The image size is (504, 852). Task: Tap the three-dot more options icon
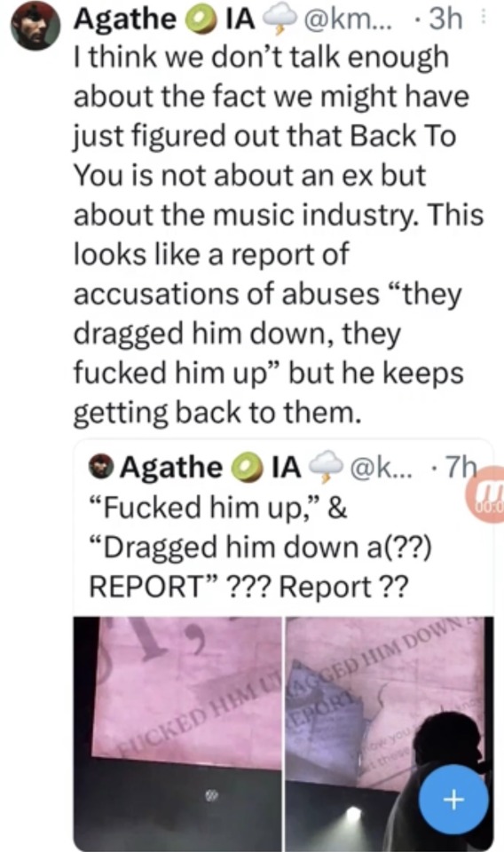coord(483,20)
